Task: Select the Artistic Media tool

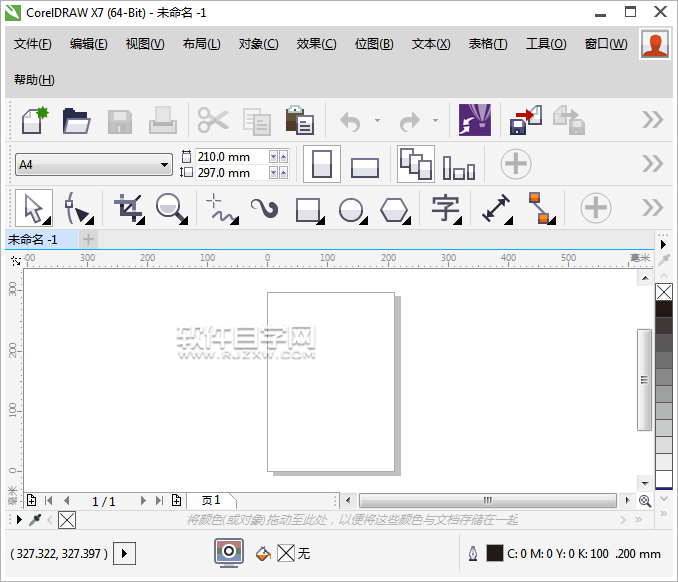Action: [x=265, y=208]
